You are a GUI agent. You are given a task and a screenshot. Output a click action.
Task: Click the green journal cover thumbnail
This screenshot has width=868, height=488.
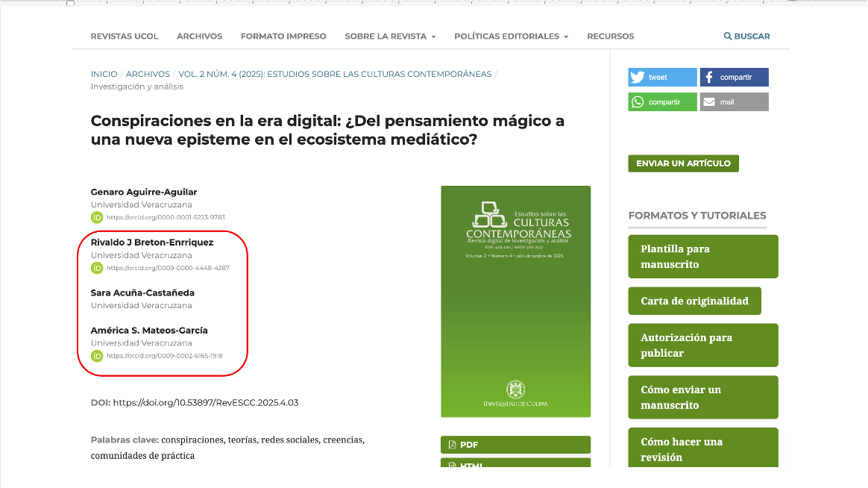coord(515,301)
